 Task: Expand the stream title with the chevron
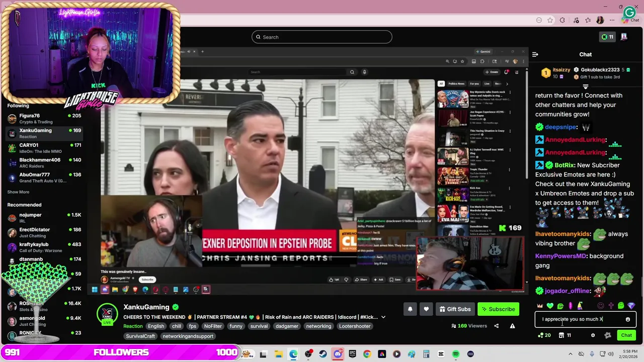[383, 317]
